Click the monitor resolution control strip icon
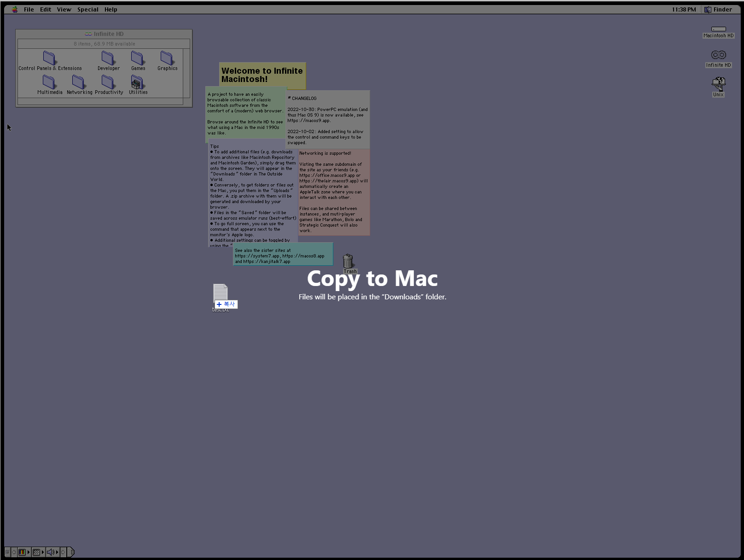This screenshot has width=744, height=560. tap(36, 552)
